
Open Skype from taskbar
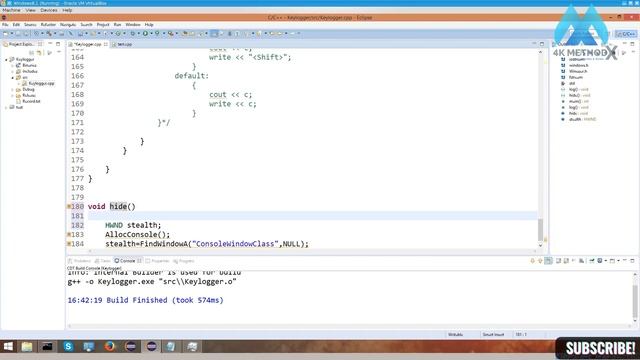(68, 347)
